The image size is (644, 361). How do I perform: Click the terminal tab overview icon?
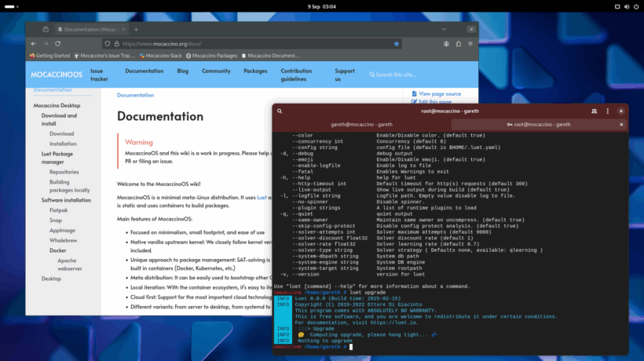click(594, 111)
